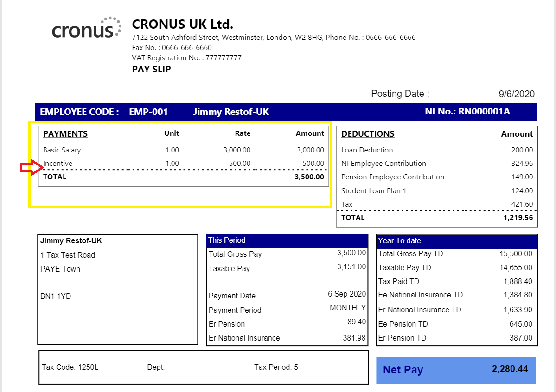
Task: Select the DEDUCTIONS section heading
Action: click(x=368, y=134)
